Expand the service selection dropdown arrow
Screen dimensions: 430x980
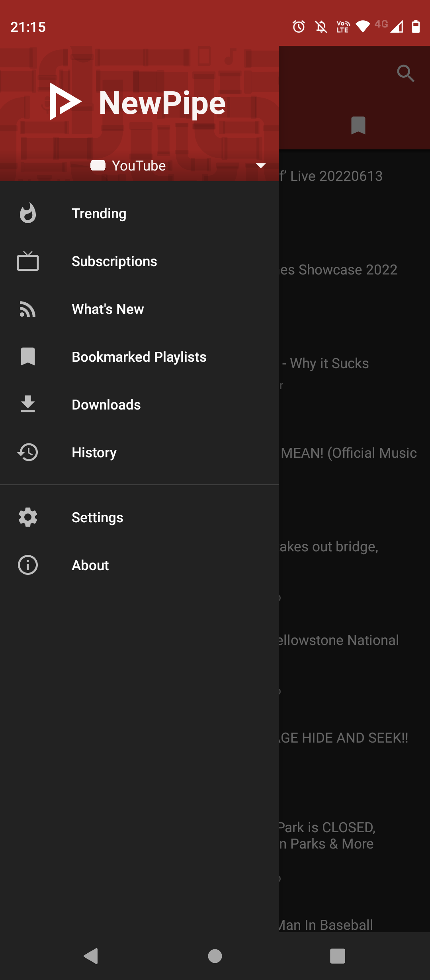(x=261, y=166)
